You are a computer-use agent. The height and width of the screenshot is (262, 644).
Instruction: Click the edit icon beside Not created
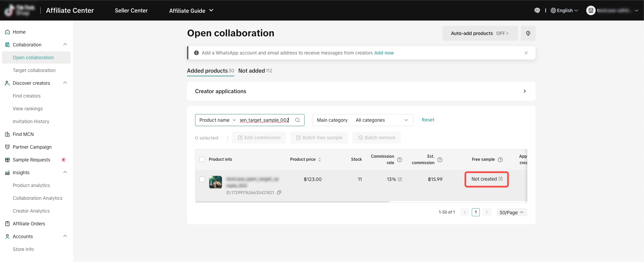501,179
